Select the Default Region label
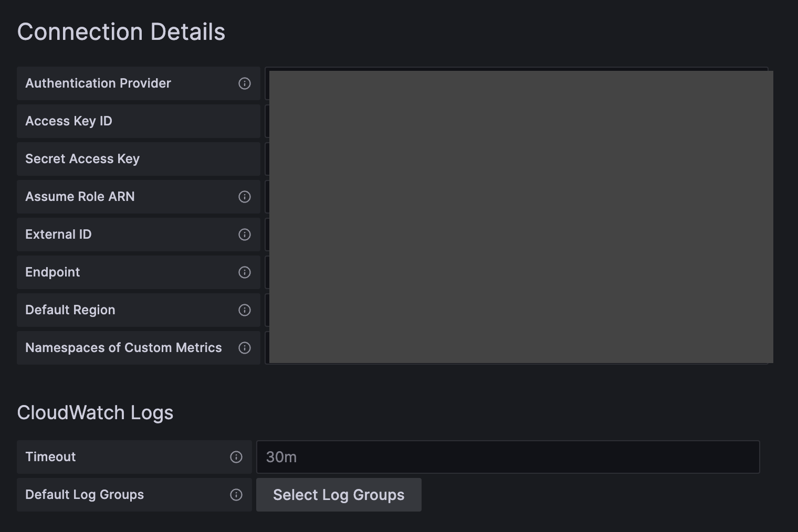798x532 pixels. (70, 310)
